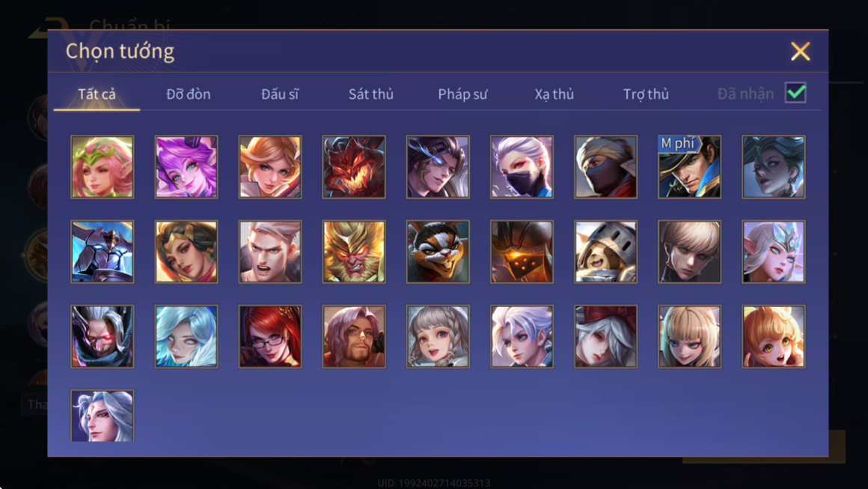Screen dimensions: 868x489
Task: Choose the purple-haired fairy hero
Action: pyautogui.click(x=186, y=167)
